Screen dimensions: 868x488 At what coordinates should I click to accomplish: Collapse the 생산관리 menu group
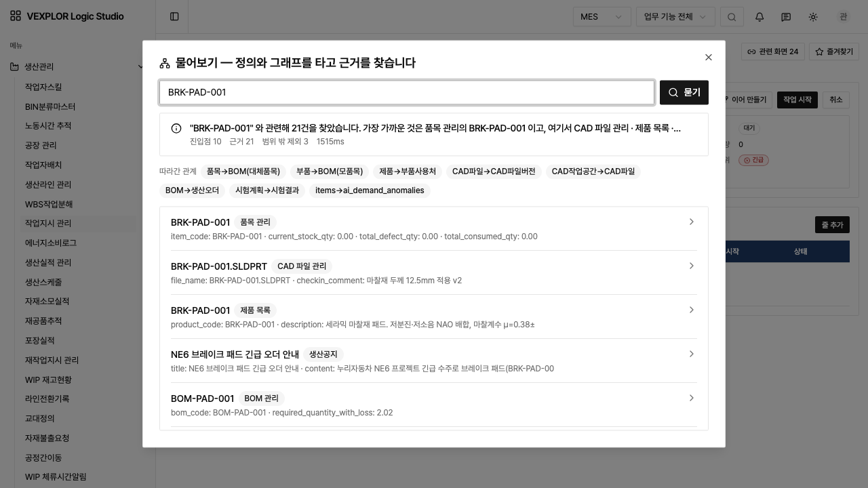tap(140, 66)
